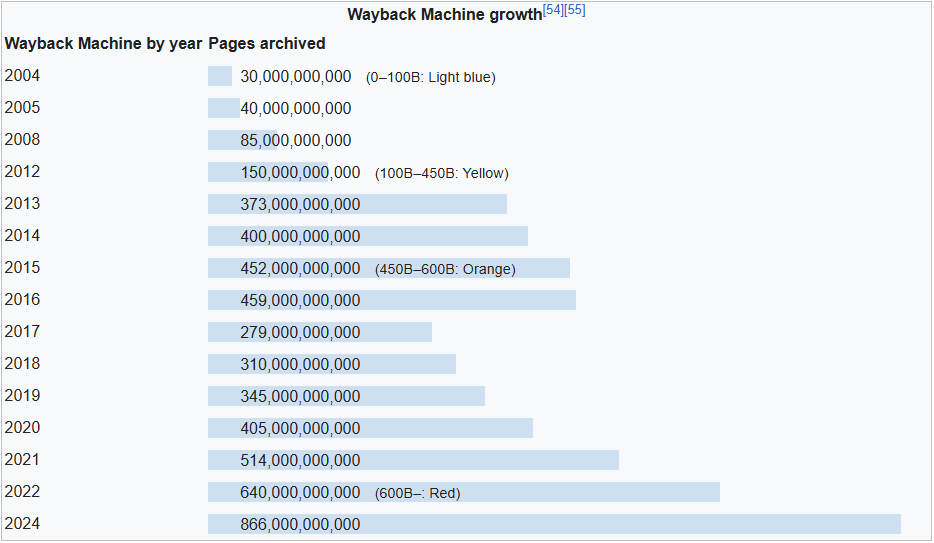Click the 2004 year label
934x543 pixels.
(23, 76)
